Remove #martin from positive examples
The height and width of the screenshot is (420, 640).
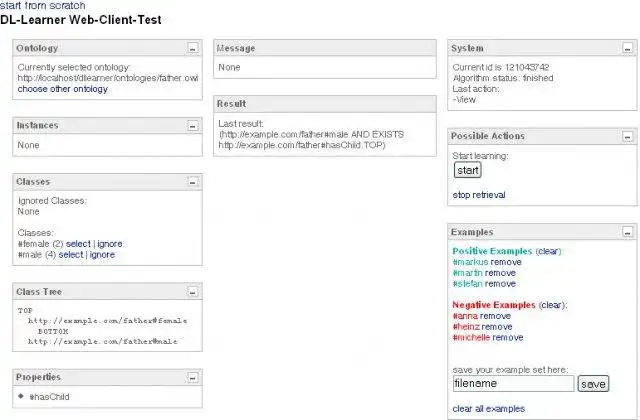point(500,273)
